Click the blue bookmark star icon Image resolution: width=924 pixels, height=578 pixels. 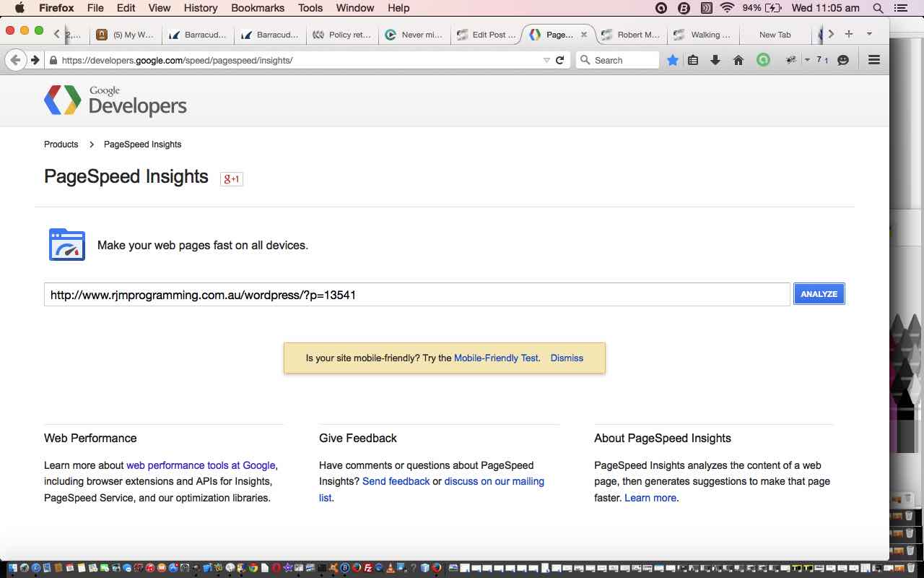(673, 60)
